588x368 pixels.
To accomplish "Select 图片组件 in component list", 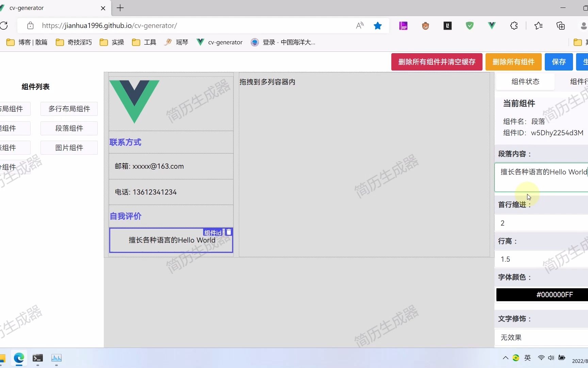I will (69, 148).
